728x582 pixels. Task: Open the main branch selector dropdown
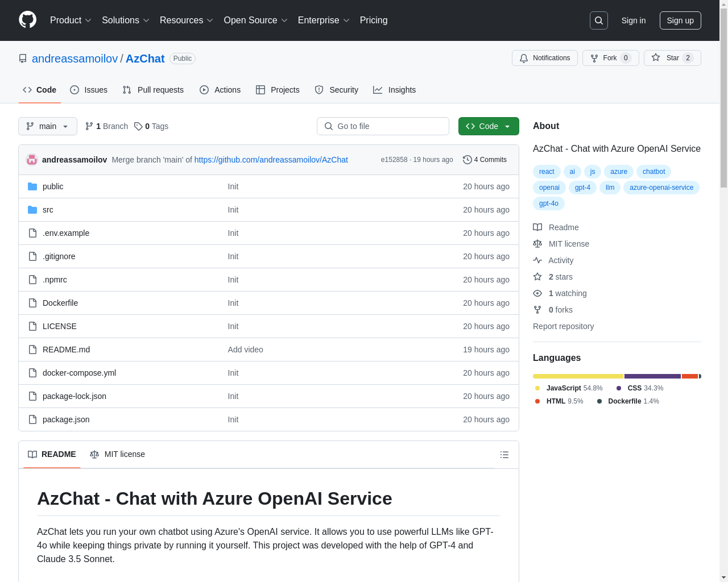[x=48, y=126]
